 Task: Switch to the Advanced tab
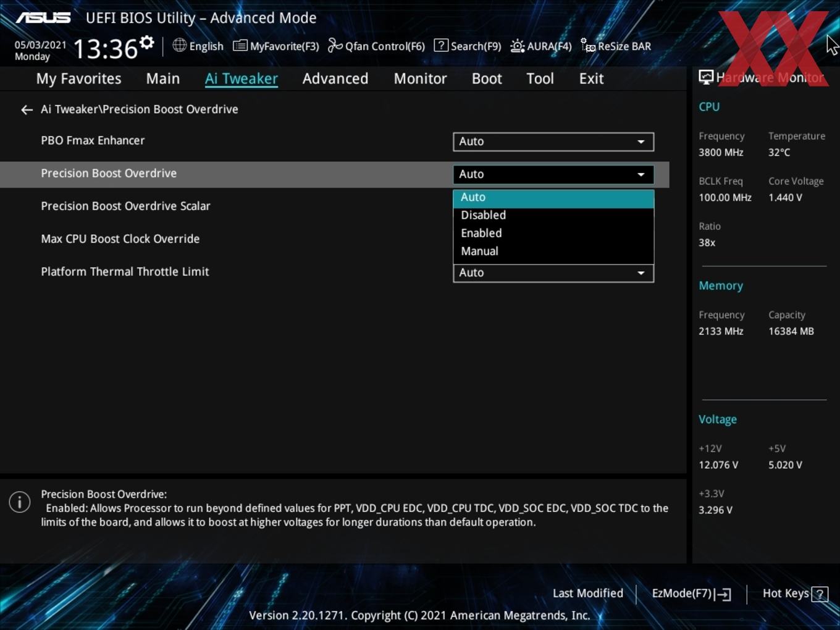point(335,79)
